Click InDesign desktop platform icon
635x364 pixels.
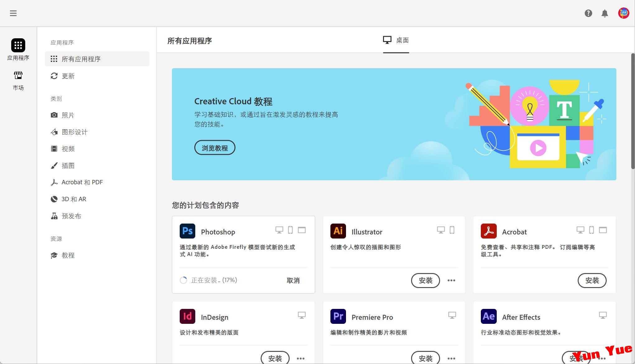point(302,315)
